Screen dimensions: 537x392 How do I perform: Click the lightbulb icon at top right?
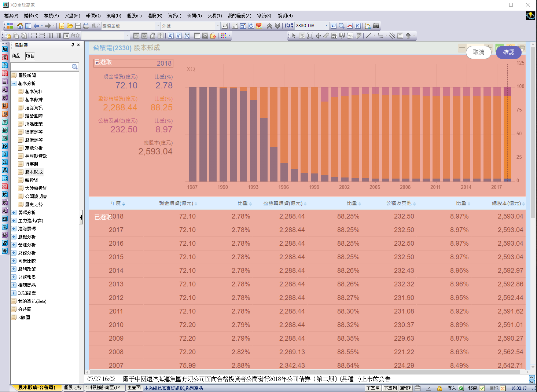pyautogui.click(x=530, y=15)
